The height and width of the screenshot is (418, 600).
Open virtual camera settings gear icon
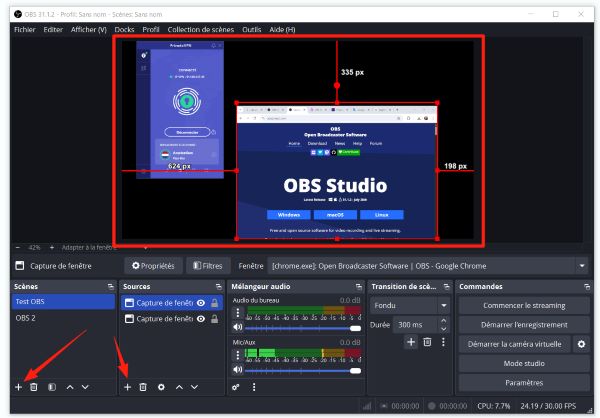point(581,343)
